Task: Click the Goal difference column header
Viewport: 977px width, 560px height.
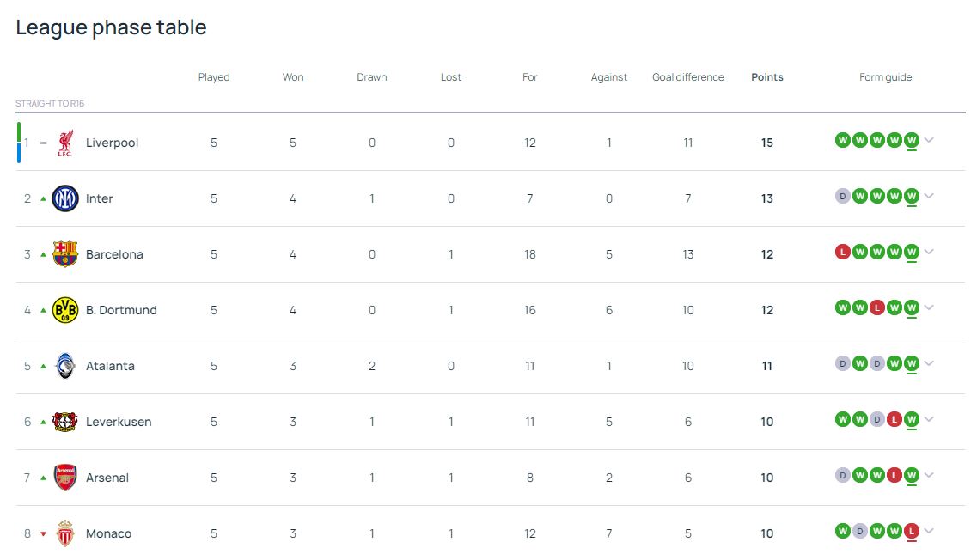Action: pos(688,77)
